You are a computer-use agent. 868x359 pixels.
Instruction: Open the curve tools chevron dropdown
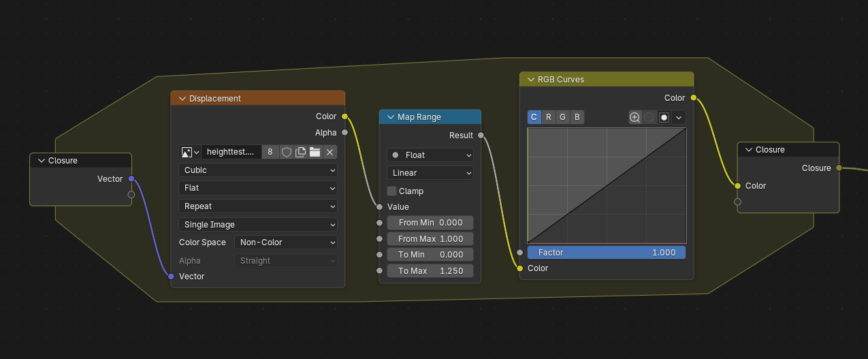[x=679, y=117]
